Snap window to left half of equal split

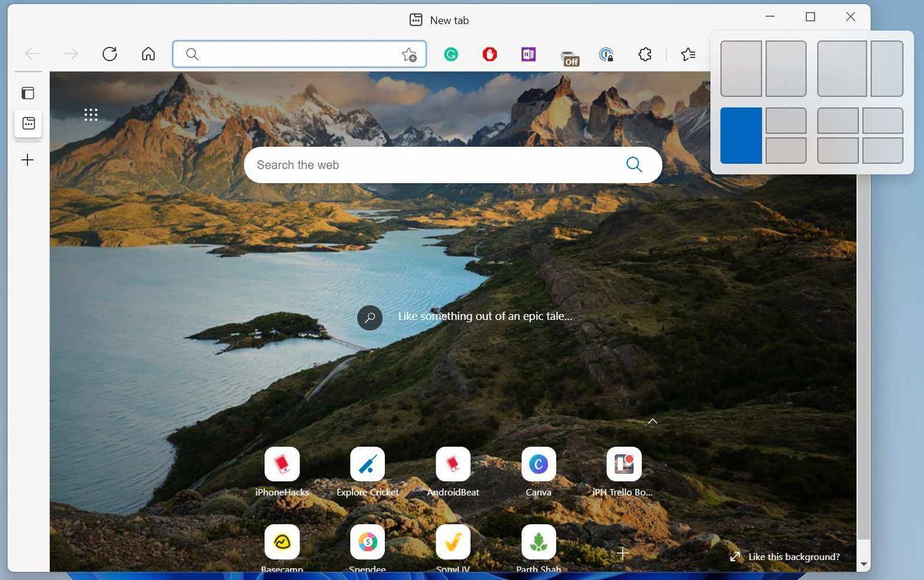(741, 68)
